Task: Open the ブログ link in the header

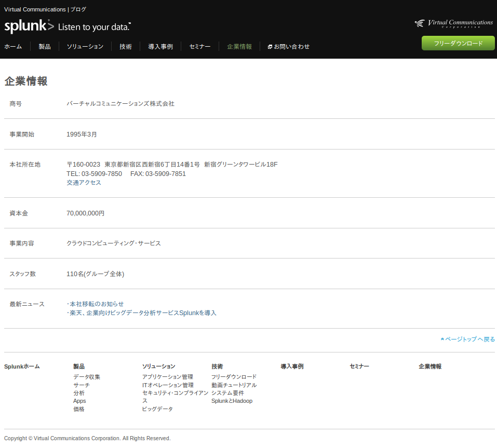Action: coord(78,9)
